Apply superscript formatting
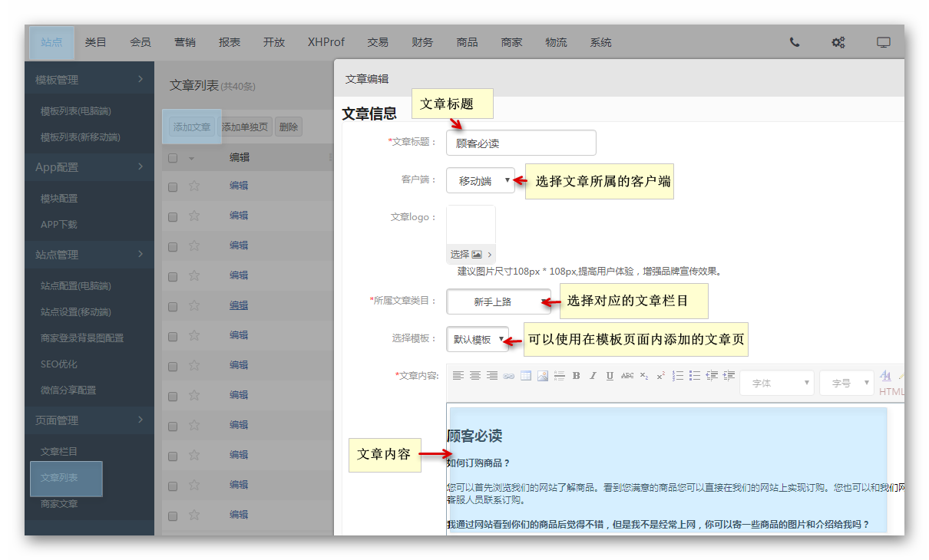 coord(660,376)
